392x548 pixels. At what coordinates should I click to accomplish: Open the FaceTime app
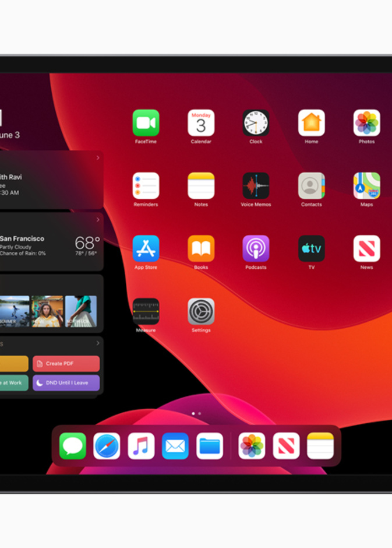point(146,122)
